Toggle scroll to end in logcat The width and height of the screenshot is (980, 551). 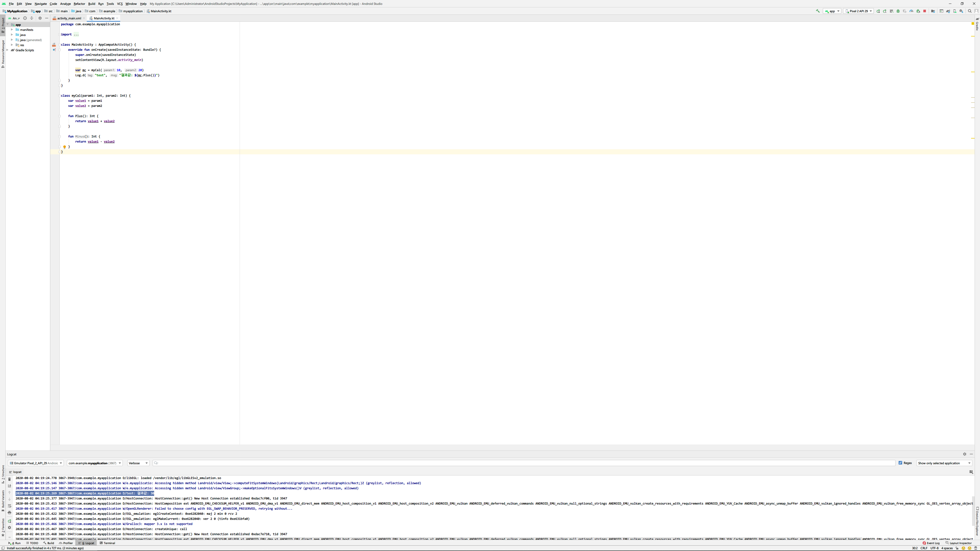[9, 486]
